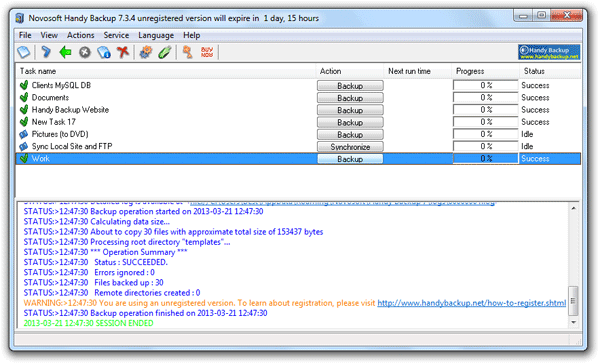Image resolution: width=600 pixels, height=364 pixels.
Task: Click Backup button for Pictures (to DVD)
Action: click(350, 135)
